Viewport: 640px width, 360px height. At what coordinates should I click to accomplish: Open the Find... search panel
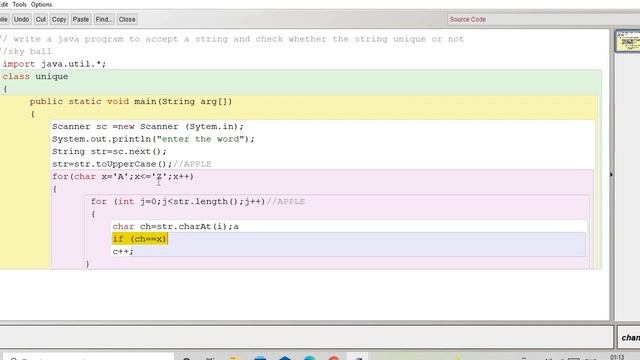pos(103,19)
